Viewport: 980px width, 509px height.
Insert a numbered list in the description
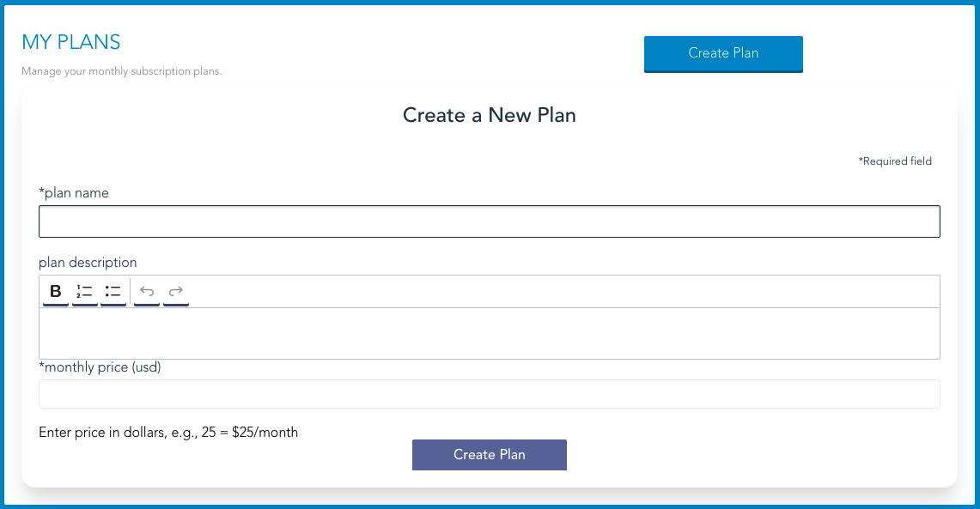[83, 291]
